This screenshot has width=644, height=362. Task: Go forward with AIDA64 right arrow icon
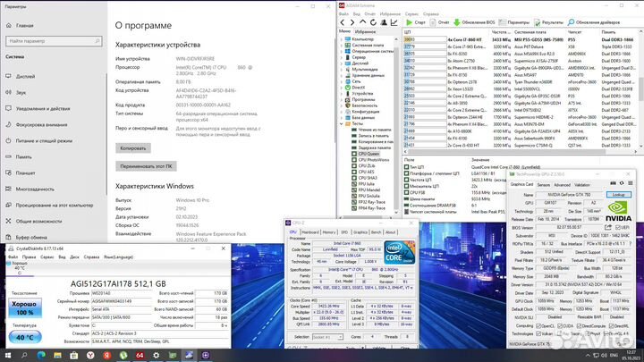(352, 22)
